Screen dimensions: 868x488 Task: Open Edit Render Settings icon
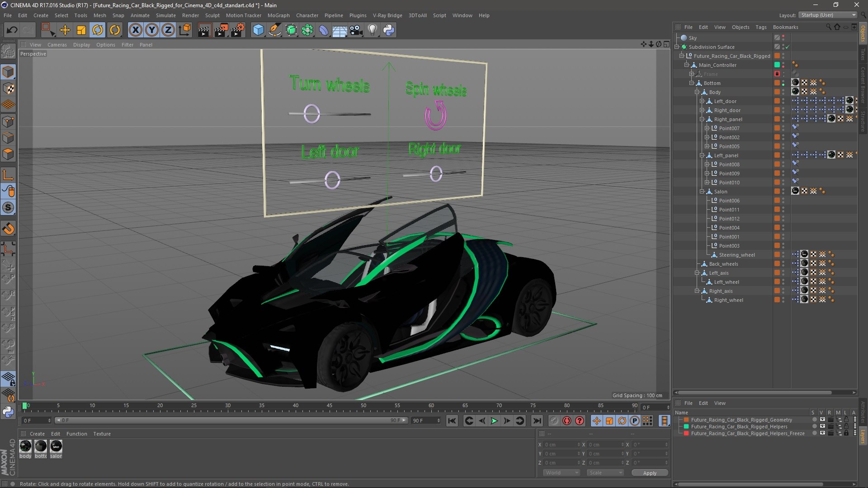(238, 30)
